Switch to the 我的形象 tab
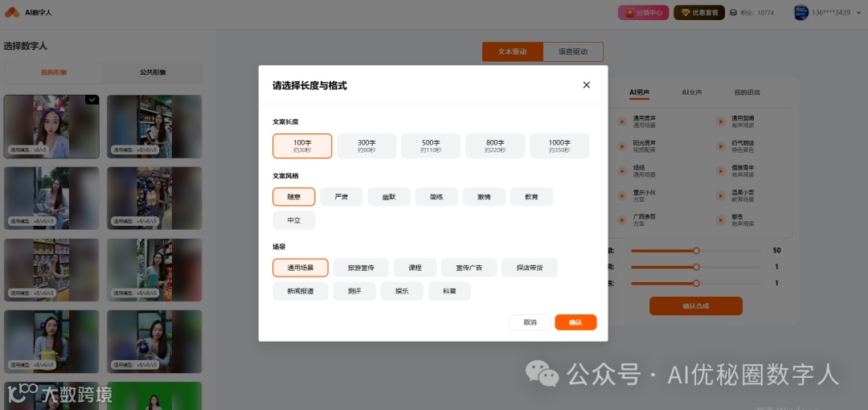This screenshot has width=868, height=410. click(54, 72)
